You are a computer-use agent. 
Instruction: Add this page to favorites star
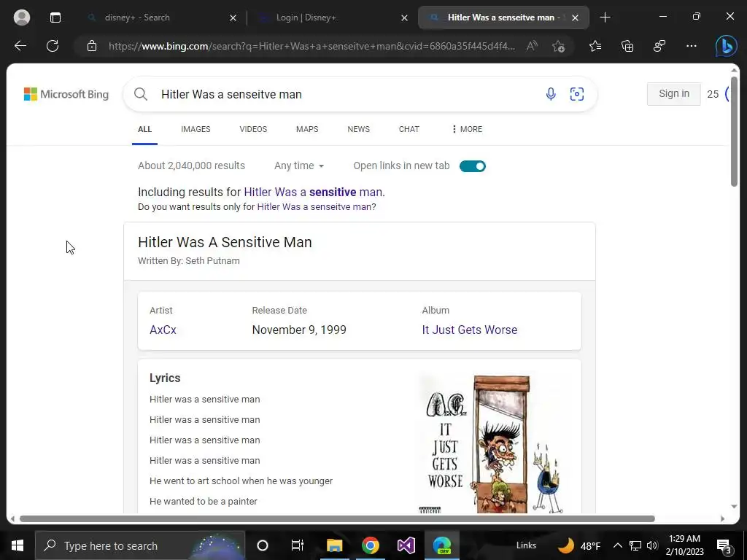pyautogui.click(x=558, y=46)
